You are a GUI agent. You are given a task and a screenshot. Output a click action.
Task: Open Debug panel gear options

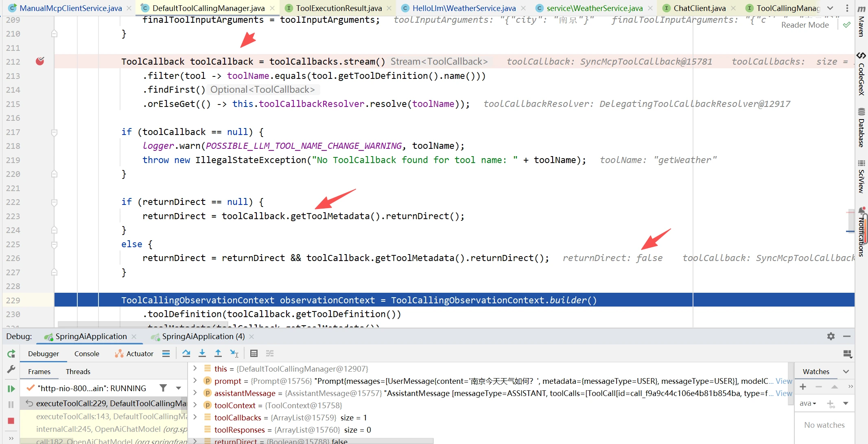[x=831, y=336]
